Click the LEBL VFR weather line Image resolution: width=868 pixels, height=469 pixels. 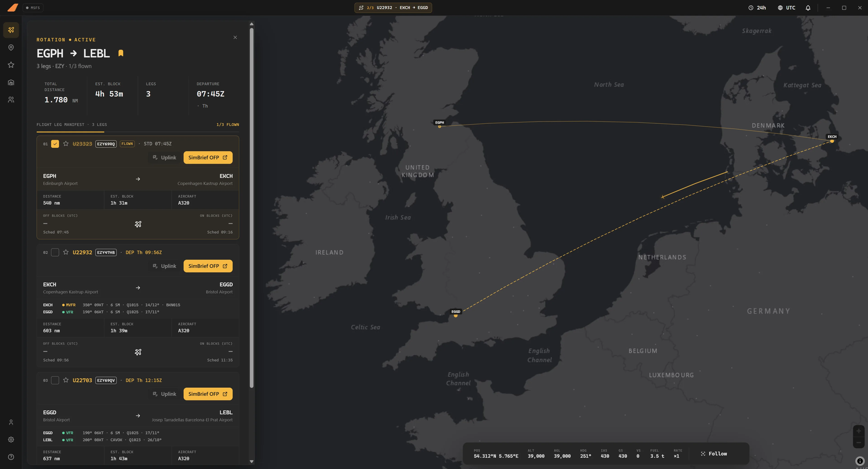click(102, 440)
